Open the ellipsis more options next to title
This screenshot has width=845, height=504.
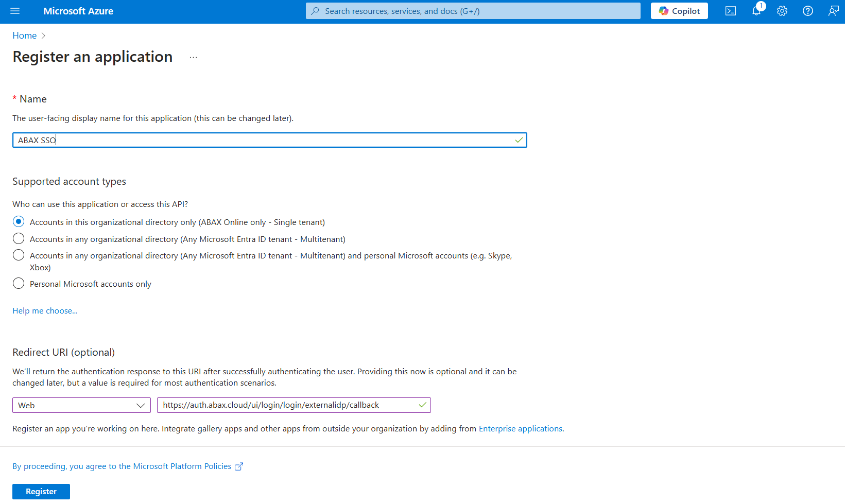(x=193, y=57)
